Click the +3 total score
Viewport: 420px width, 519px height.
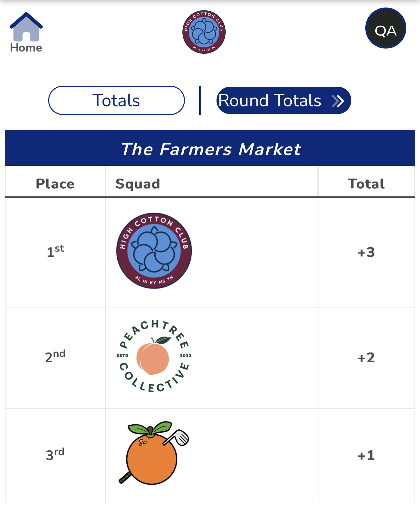366,252
